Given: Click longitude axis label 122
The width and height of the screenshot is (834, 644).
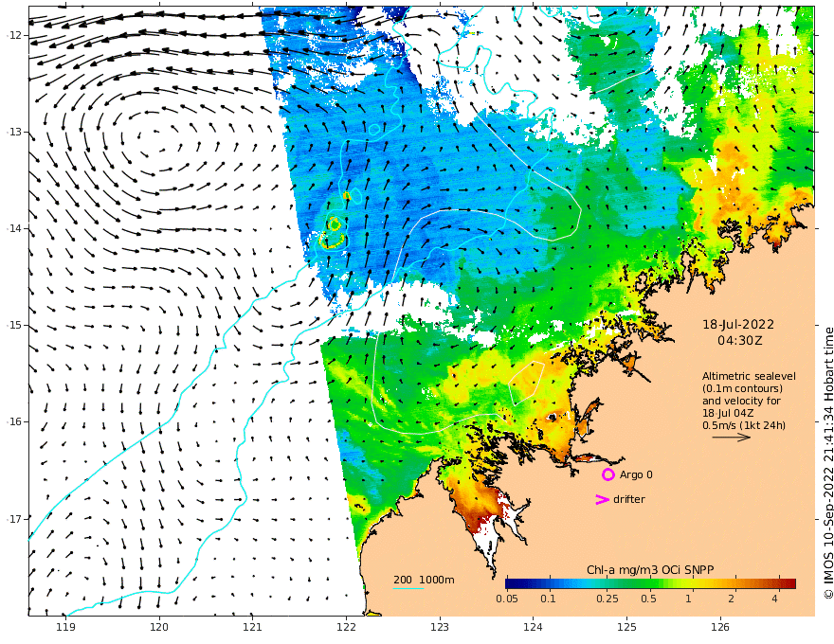Looking at the screenshot, I should [x=346, y=628].
